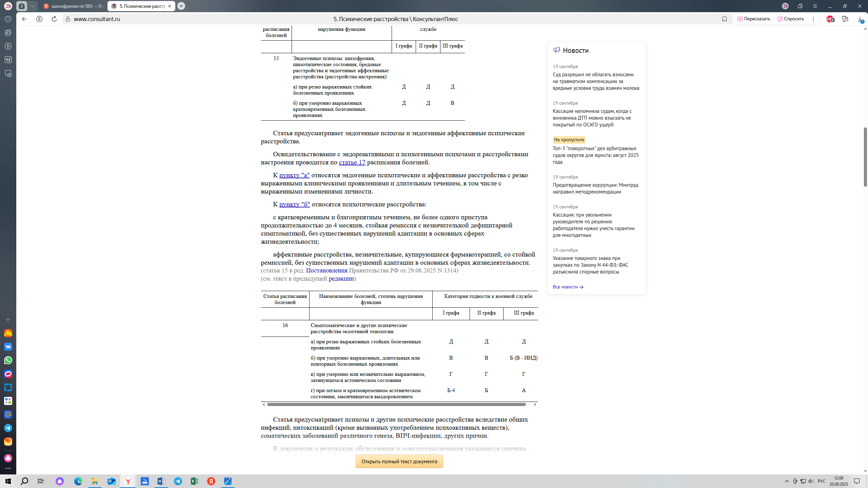Click the Спросить button
This screenshot has height=488, width=868.
coord(791,19)
